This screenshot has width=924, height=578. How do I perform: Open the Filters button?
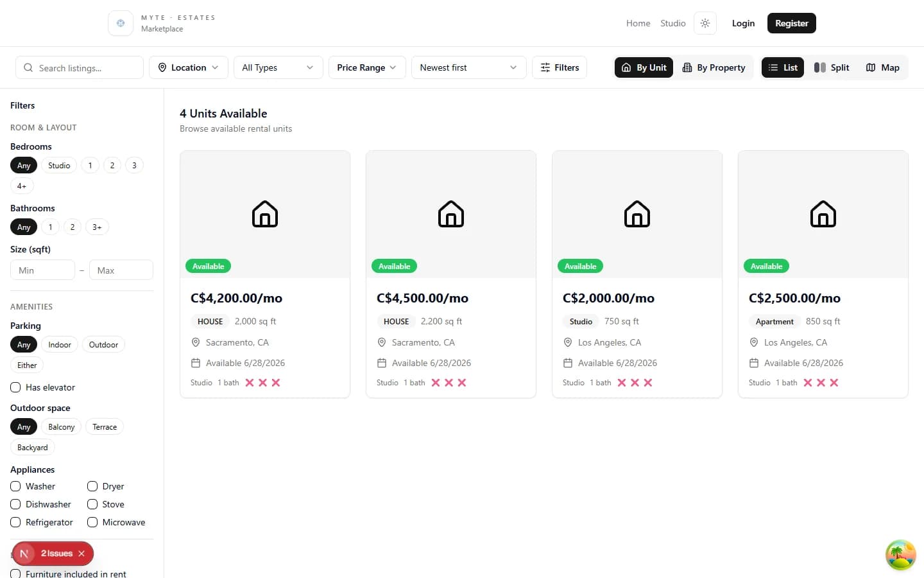[x=560, y=67]
